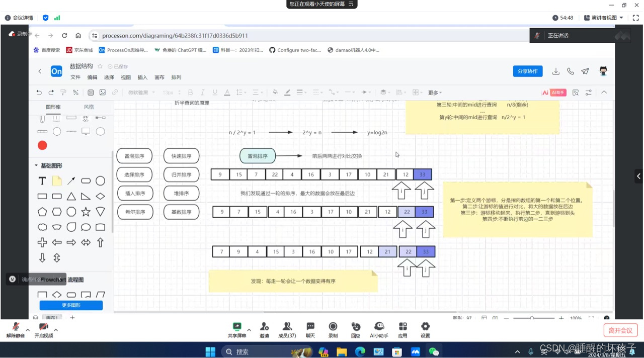The width and height of the screenshot is (644, 358).
Task: Pick the pentagon shape
Action: coord(42,212)
